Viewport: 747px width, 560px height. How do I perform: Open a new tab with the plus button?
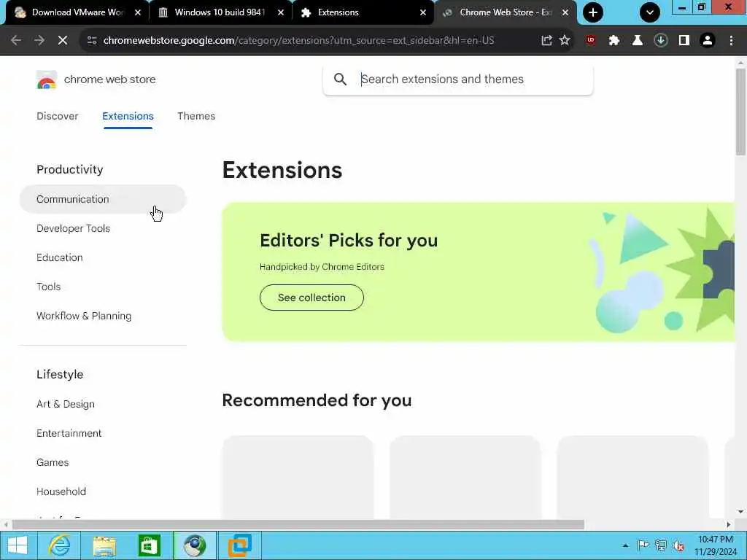[x=593, y=12]
